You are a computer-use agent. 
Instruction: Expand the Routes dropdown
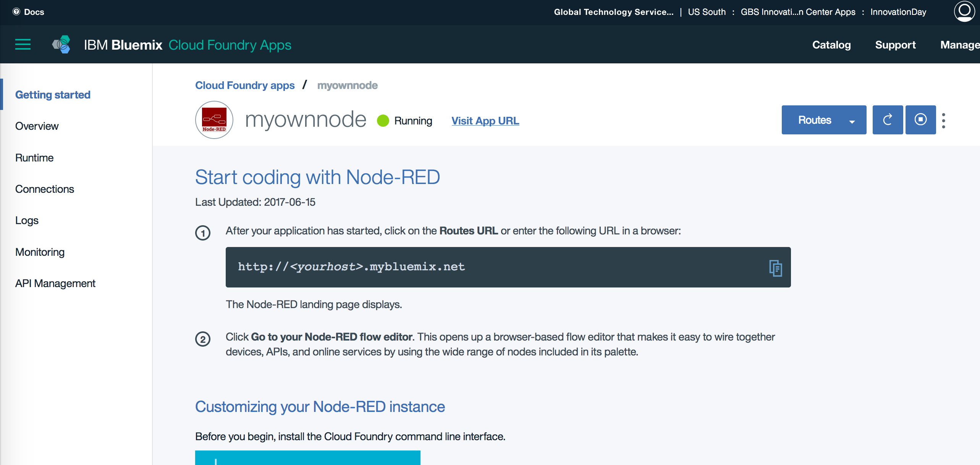[824, 120]
